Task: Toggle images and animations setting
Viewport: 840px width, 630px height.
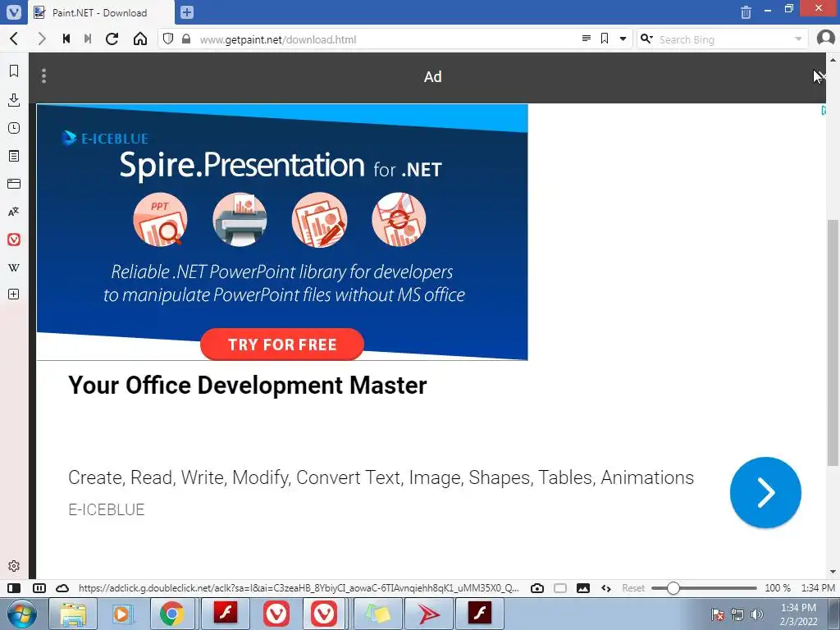Action: pyautogui.click(x=583, y=588)
